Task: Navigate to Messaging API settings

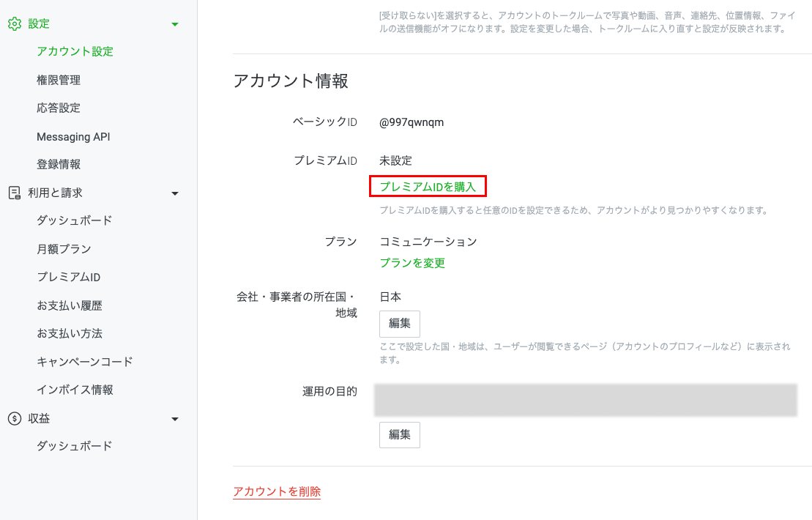Action: coord(73,136)
